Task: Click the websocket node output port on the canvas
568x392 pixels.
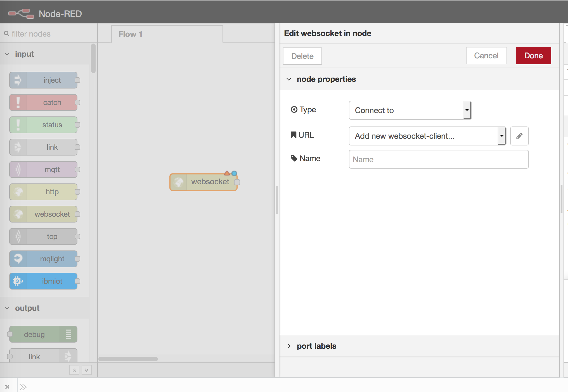Action: pyautogui.click(x=237, y=182)
